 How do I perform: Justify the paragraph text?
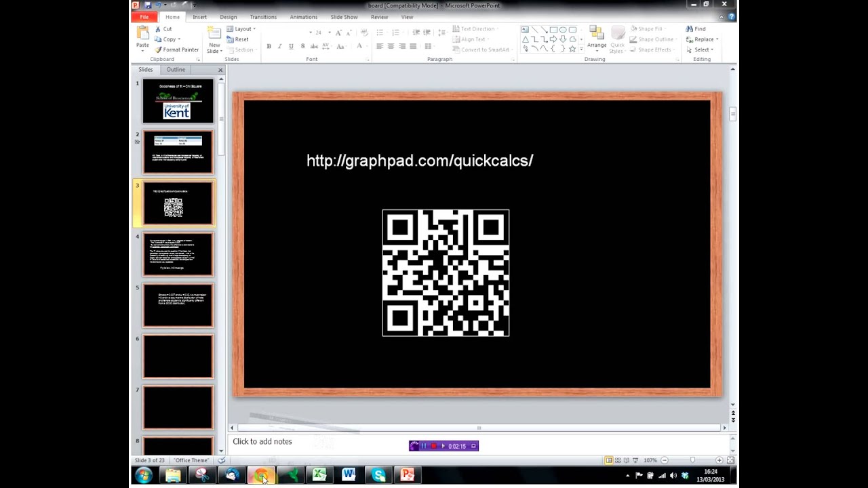413,46
